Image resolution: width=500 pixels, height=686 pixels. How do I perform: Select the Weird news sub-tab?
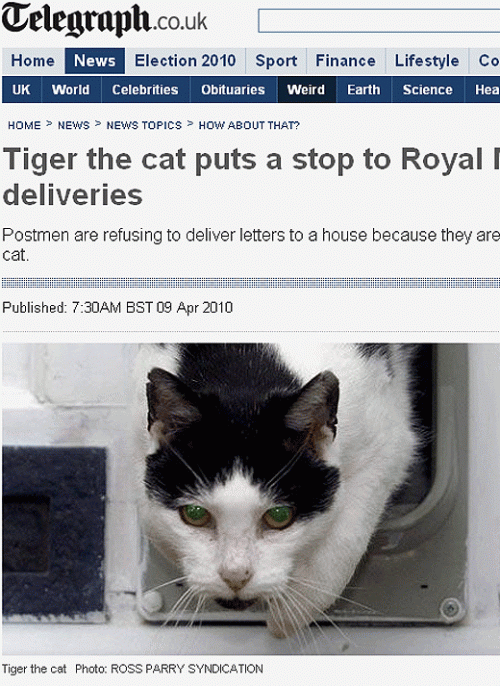[x=306, y=90]
